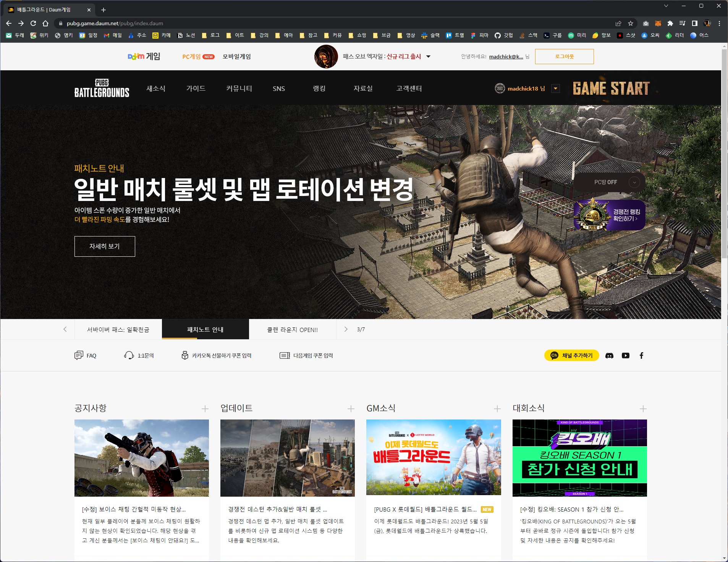Share this page via address bar icon
728x562 pixels.
point(618,23)
